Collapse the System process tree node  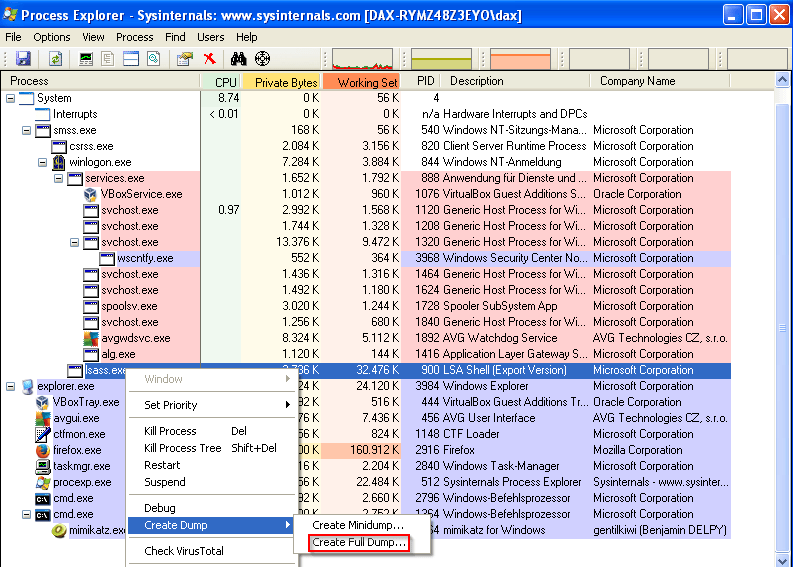pyautogui.click(x=11, y=98)
